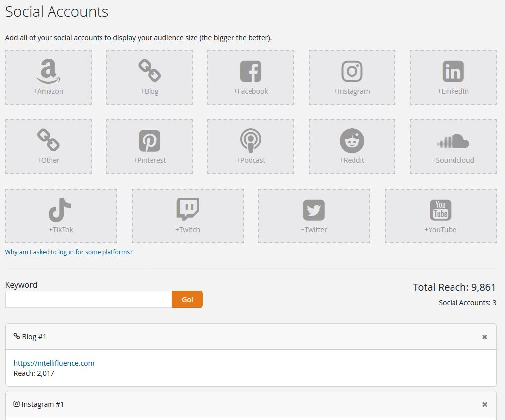Add an Other link account

49,147
